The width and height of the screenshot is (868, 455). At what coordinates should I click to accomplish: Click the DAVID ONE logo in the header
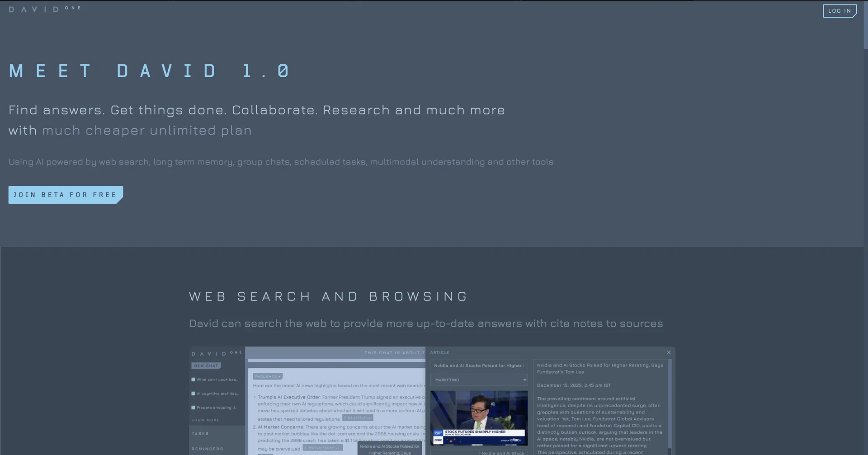(x=45, y=9)
